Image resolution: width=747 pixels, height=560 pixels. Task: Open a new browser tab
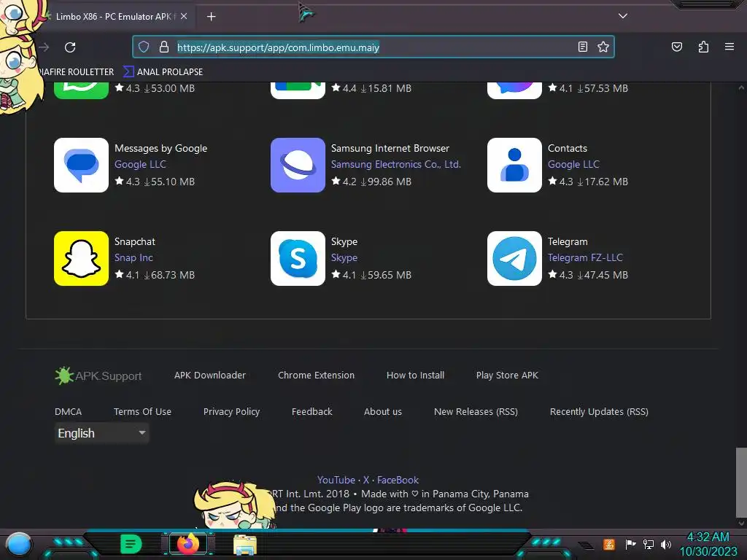[x=211, y=17]
